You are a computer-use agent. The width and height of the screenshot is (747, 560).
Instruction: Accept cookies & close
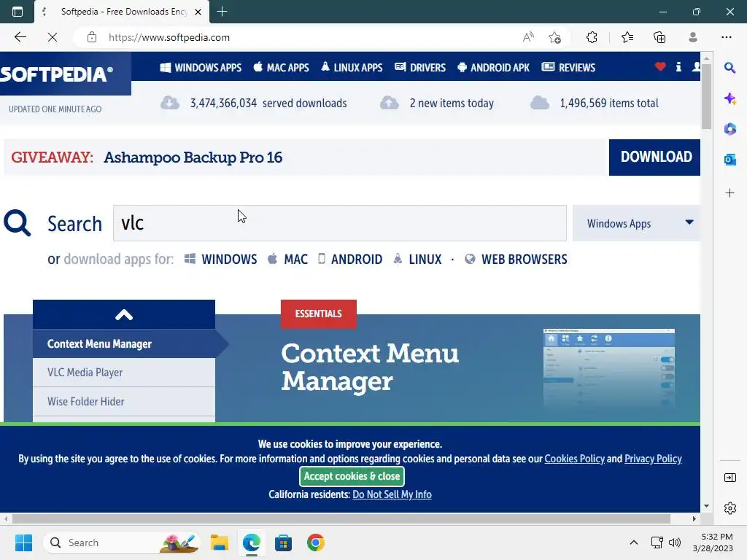(x=352, y=476)
